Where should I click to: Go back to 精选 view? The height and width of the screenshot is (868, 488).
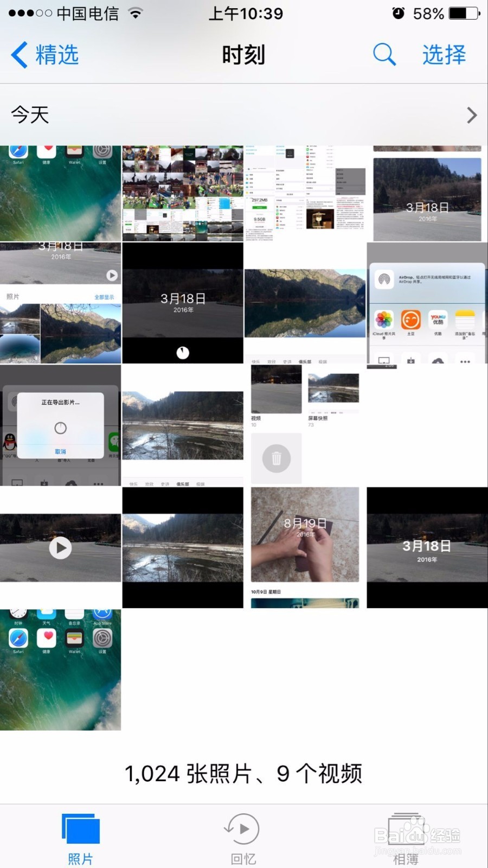pos(45,55)
